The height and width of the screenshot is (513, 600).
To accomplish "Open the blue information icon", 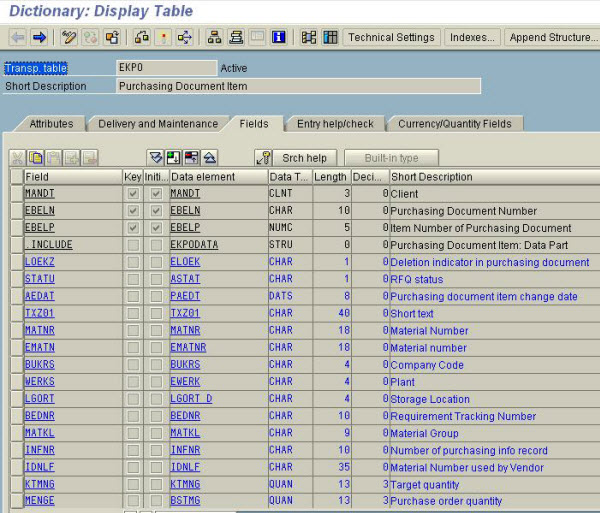I will 279,38.
